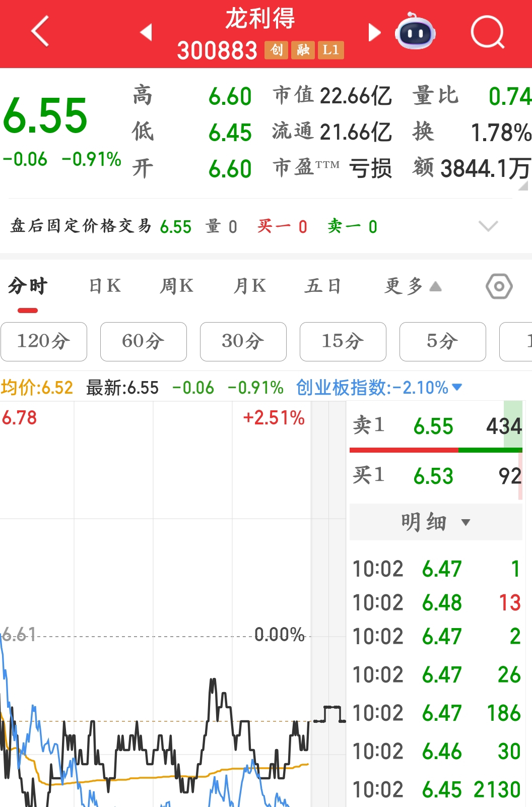Tap the 市盈TTM 亏损 value

click(370, 168)
